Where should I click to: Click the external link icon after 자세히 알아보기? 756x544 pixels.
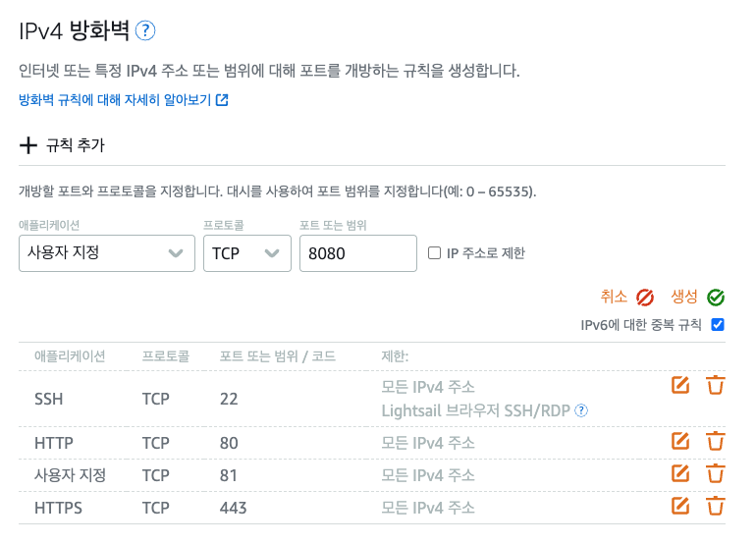222,100
